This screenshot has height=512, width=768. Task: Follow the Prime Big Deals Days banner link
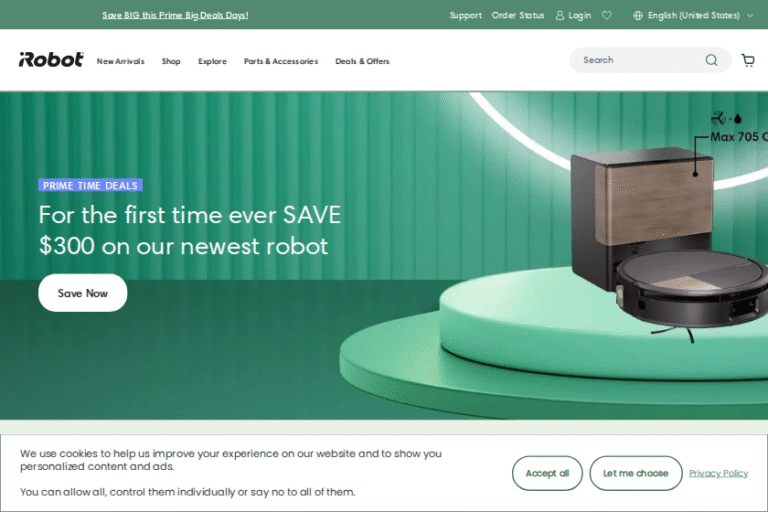click(x=175, y=16)
